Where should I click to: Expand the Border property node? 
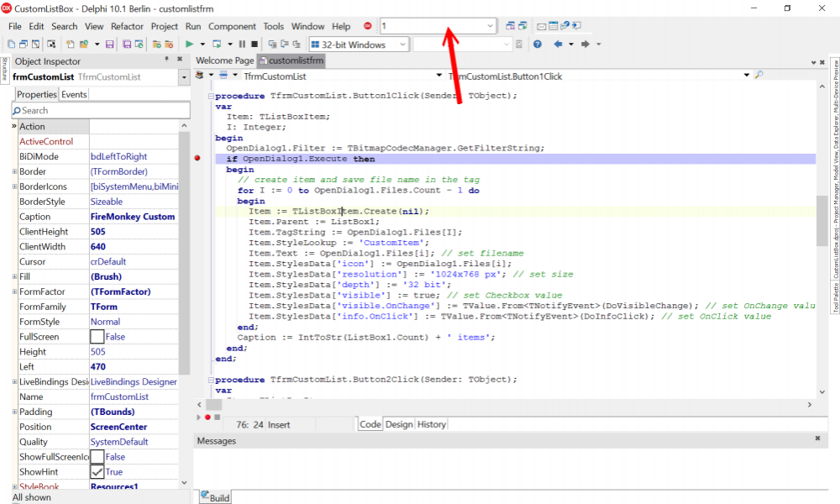pos(14,171)
